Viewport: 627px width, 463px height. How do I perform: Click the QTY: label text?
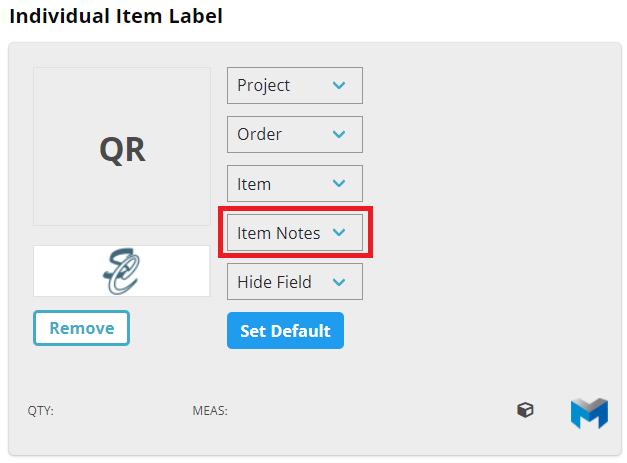41,410
